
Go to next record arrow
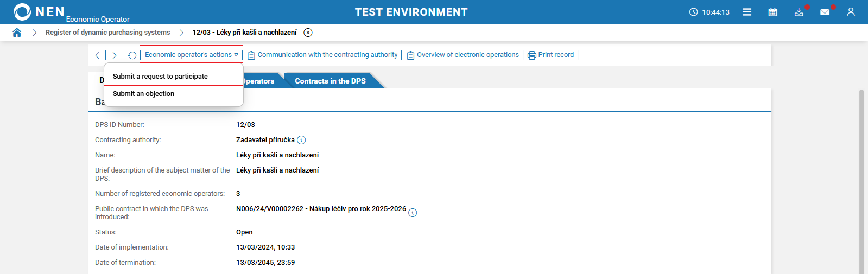[114, 55]
